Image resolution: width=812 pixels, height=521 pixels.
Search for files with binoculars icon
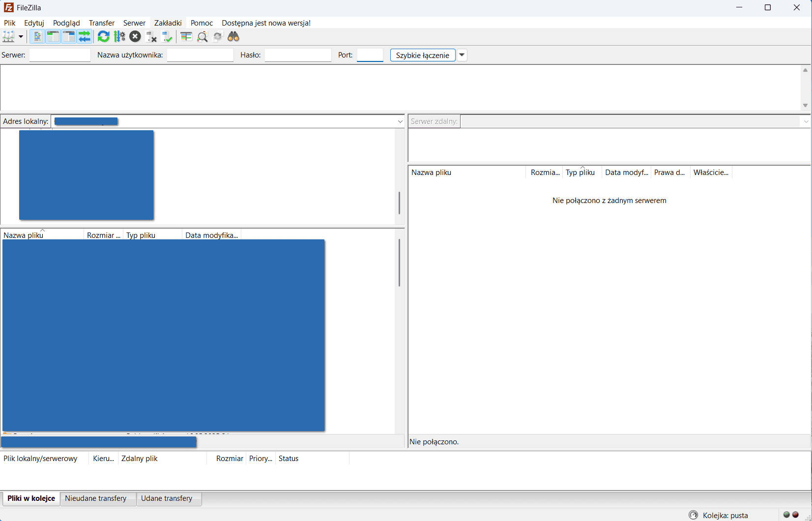point(233,36)
